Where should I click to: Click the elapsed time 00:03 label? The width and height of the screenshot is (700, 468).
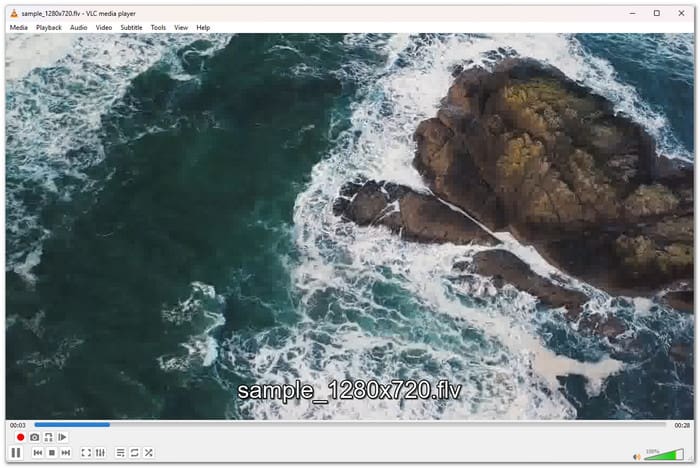[x=18, y=425]
